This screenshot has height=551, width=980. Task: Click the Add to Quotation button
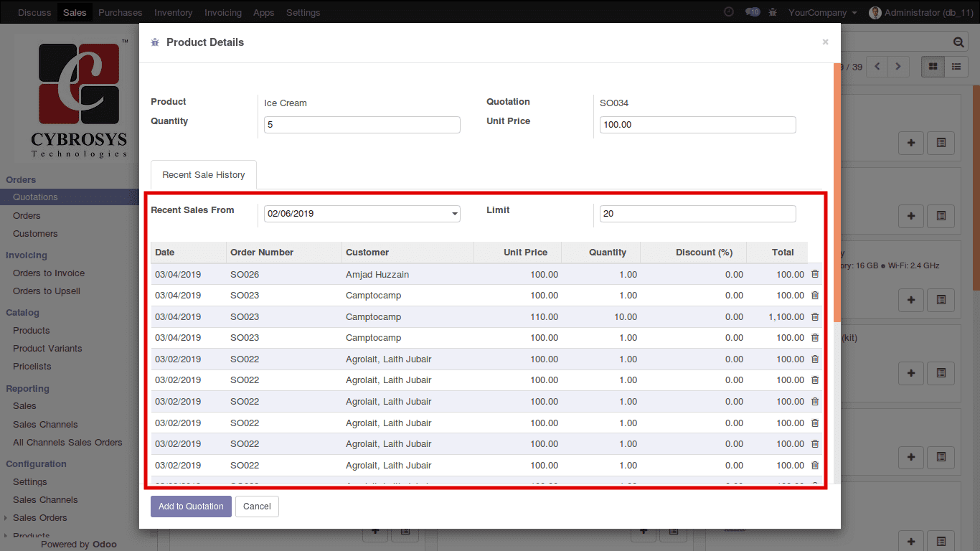tap(191, 507)
